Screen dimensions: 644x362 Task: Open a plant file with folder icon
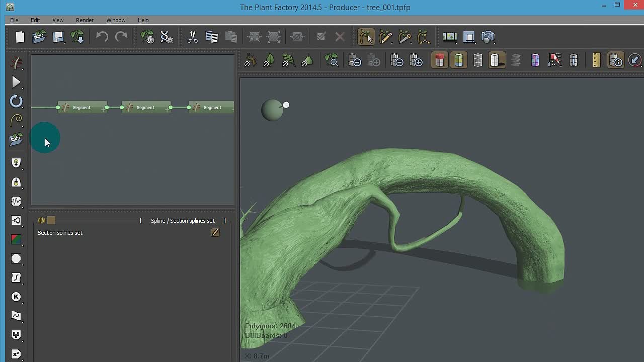39,37
